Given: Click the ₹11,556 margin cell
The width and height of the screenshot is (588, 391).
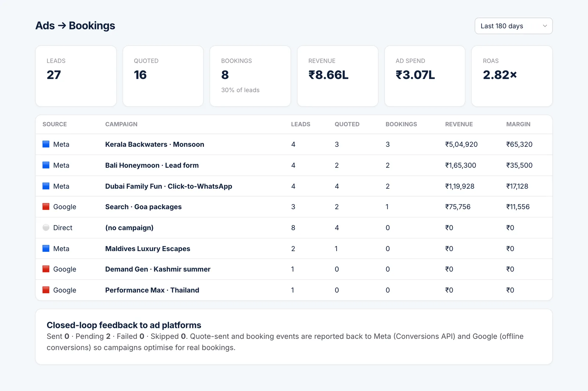Looking at the screenshot, I should coord(518,207).
